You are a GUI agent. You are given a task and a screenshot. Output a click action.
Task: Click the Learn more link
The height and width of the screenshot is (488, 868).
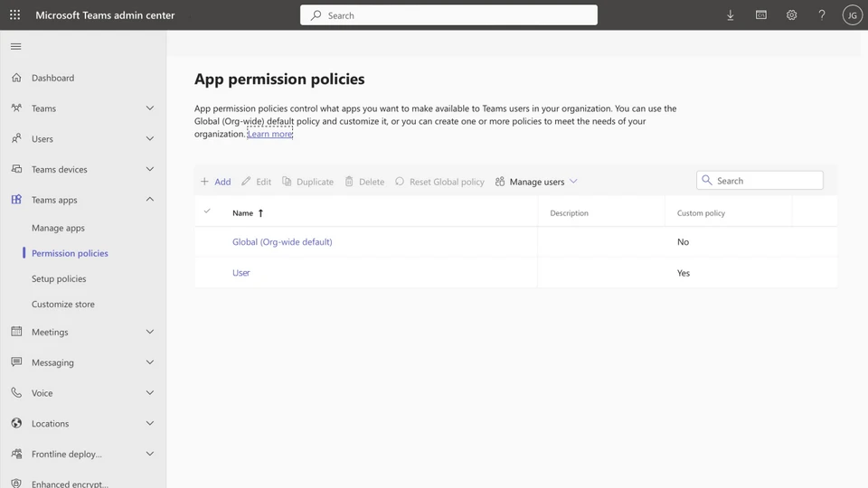coord(270,134)
